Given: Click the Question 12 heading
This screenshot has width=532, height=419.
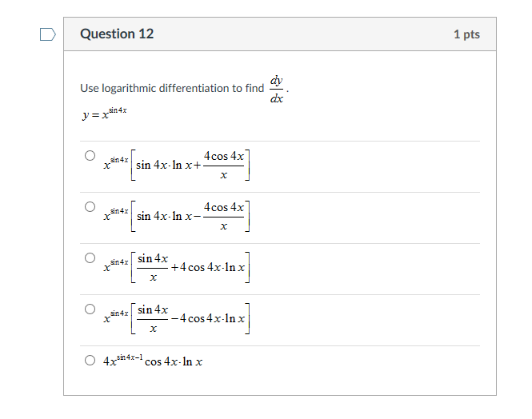Looking at the screenshot, I should pos(117,34).
